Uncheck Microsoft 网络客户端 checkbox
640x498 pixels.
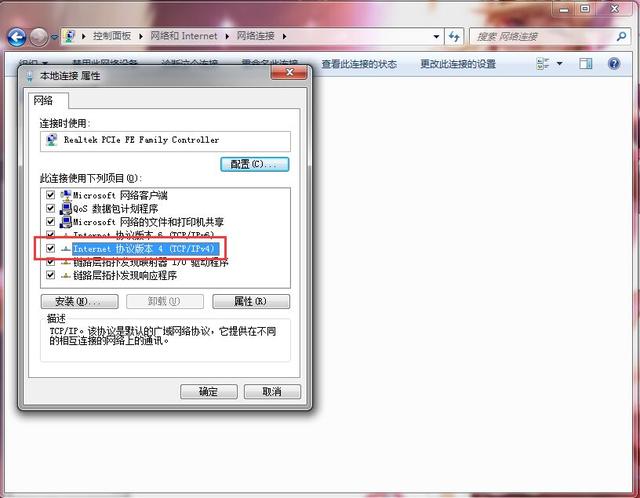(x=50, y=195)
